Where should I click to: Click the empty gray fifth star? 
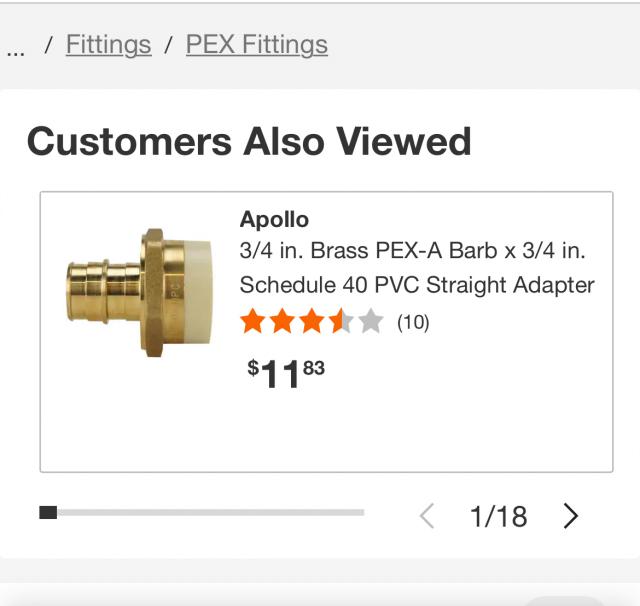click(x=370, y=322)
